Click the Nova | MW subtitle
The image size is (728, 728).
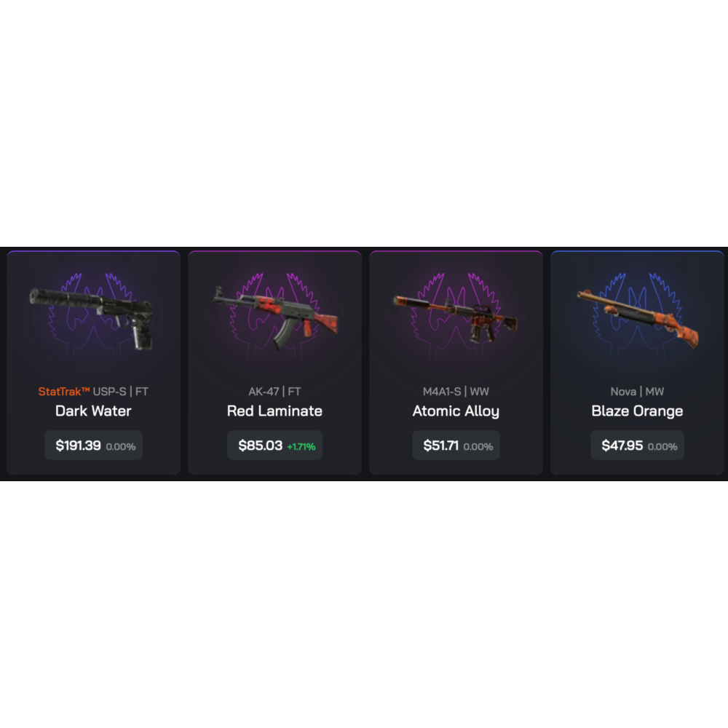point(637,392)
